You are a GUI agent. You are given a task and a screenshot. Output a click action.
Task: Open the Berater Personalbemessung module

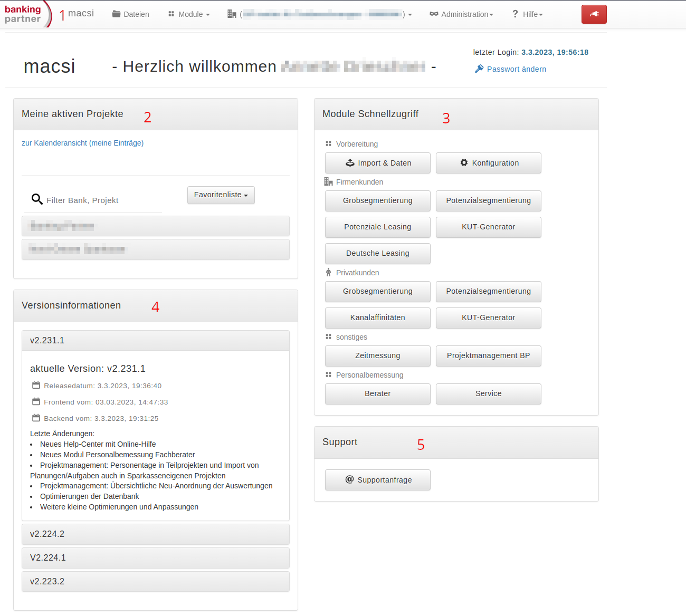pos(378,394)
